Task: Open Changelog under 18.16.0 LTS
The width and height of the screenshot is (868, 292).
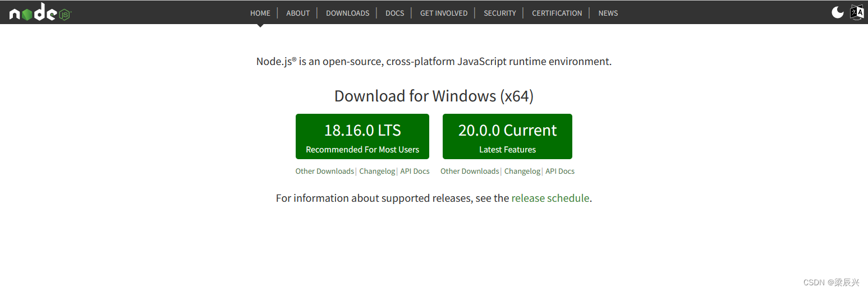Action: point(377,171)
